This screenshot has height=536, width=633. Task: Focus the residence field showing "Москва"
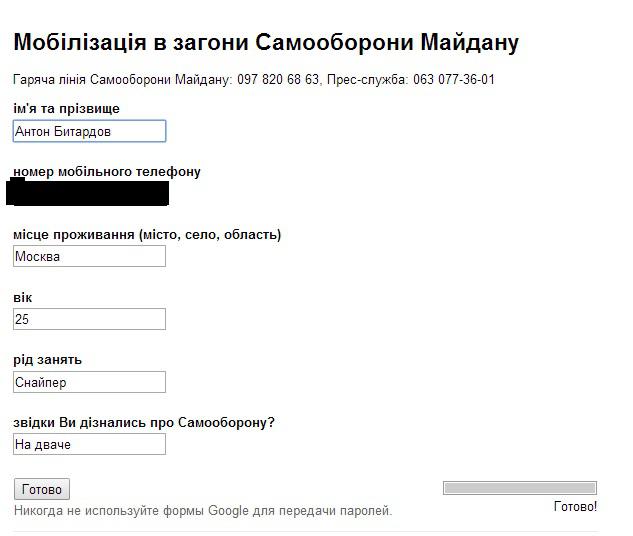coord(89,256)
